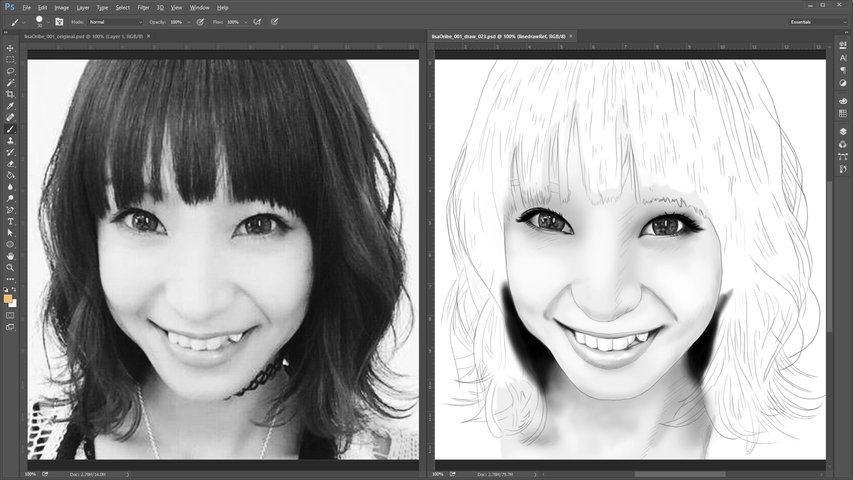Select the Clone Stamp tool
This screenshot has width=853, height=480.
[10, 140]
